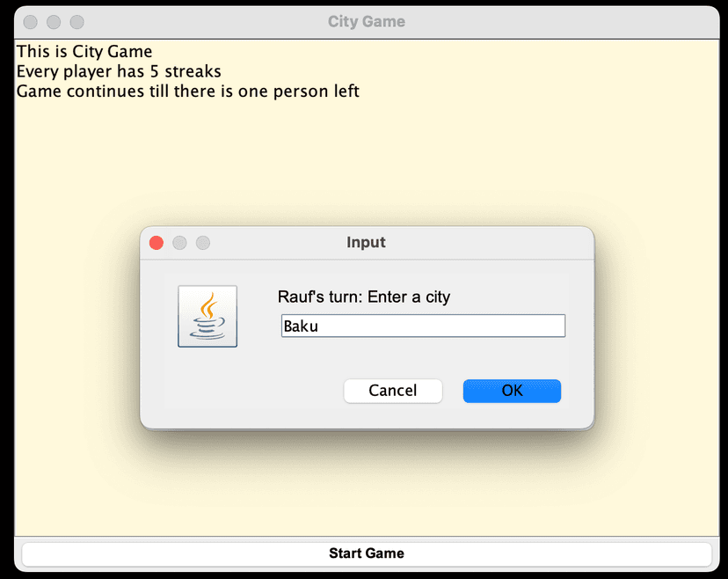Click City Game window's minimize button

pos(54,22)
